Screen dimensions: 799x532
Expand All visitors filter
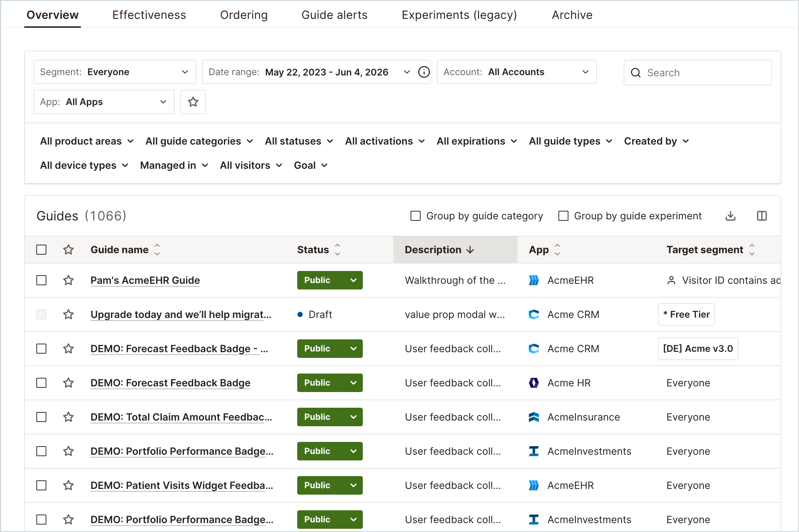(x=251, y=165)
